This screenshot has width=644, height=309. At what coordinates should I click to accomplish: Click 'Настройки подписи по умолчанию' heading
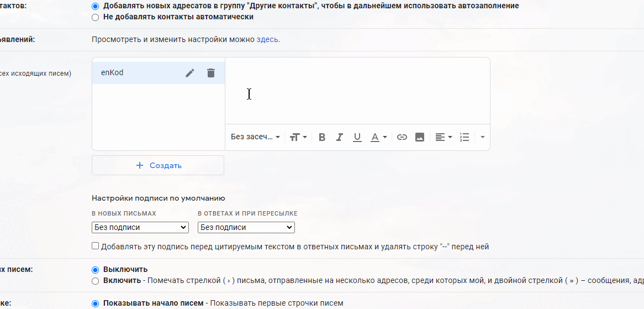pyautogui.click(x=158, y=198)
